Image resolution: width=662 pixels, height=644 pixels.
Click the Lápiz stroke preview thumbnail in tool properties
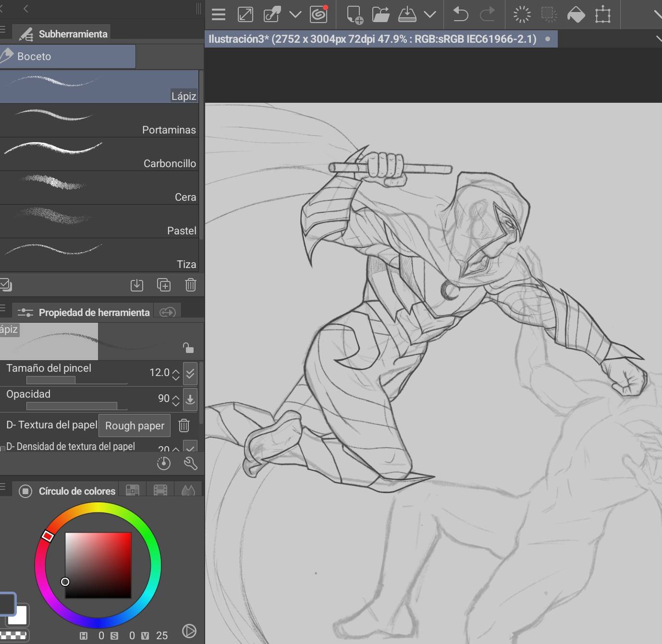49,341
